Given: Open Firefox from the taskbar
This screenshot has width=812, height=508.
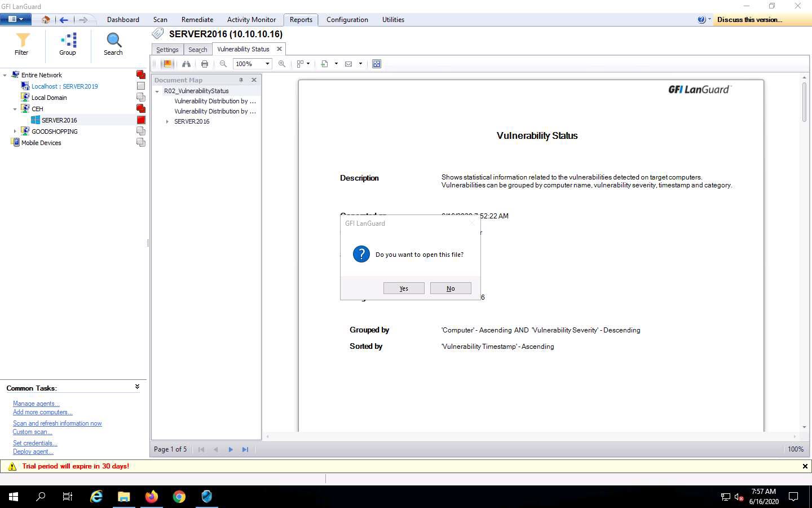Looking at the screenshot, I should 152,497.
